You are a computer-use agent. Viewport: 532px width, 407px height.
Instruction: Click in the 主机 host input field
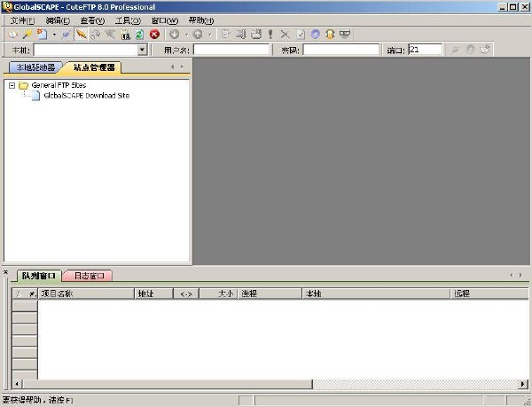point(85,50)
